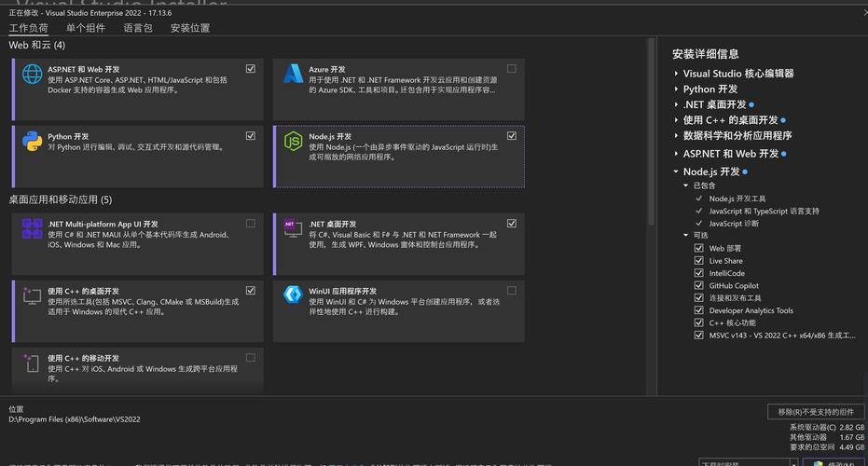Collapse the Node.js 开发 details node
Viewport: 868px width, 466px height.
[676, 171]
